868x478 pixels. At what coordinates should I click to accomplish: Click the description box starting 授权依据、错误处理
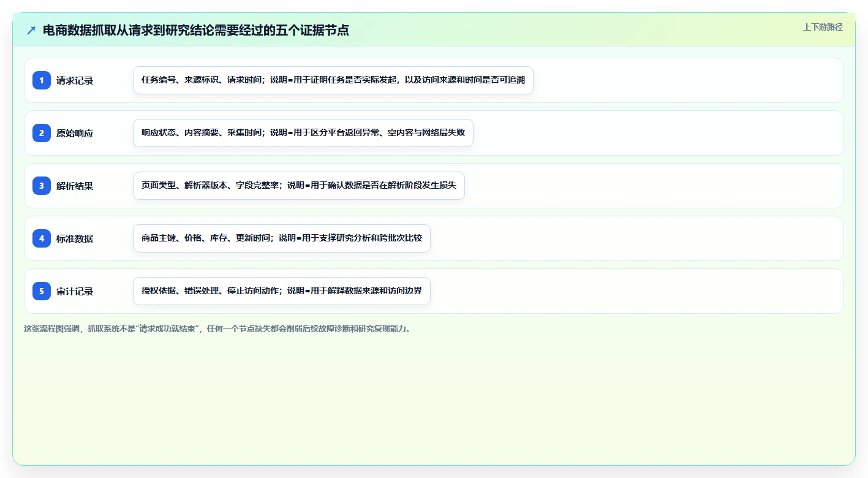(x=282, y=291)
